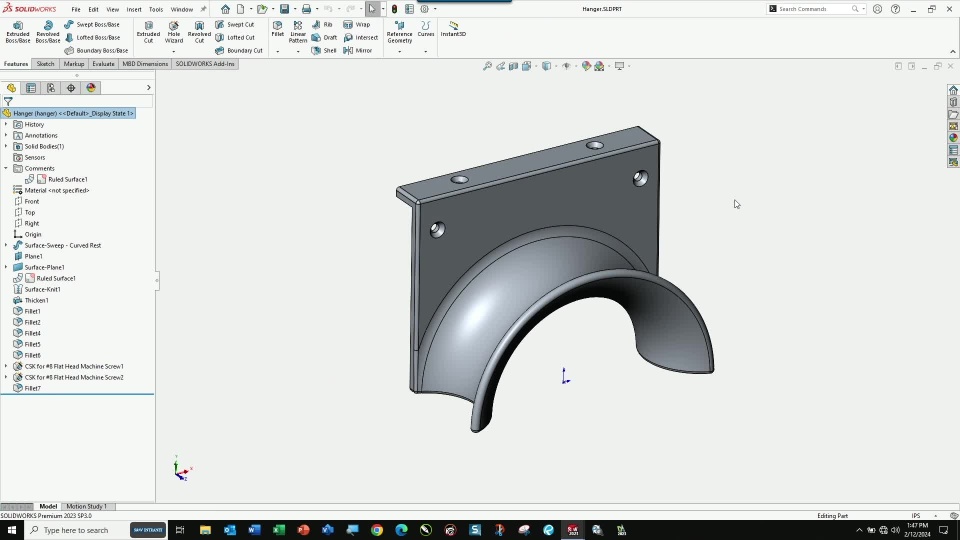Switch to the Evaluate tab
Image resolution: width=960 pixels, height=540 pixels.
click(x=104, y=64)
